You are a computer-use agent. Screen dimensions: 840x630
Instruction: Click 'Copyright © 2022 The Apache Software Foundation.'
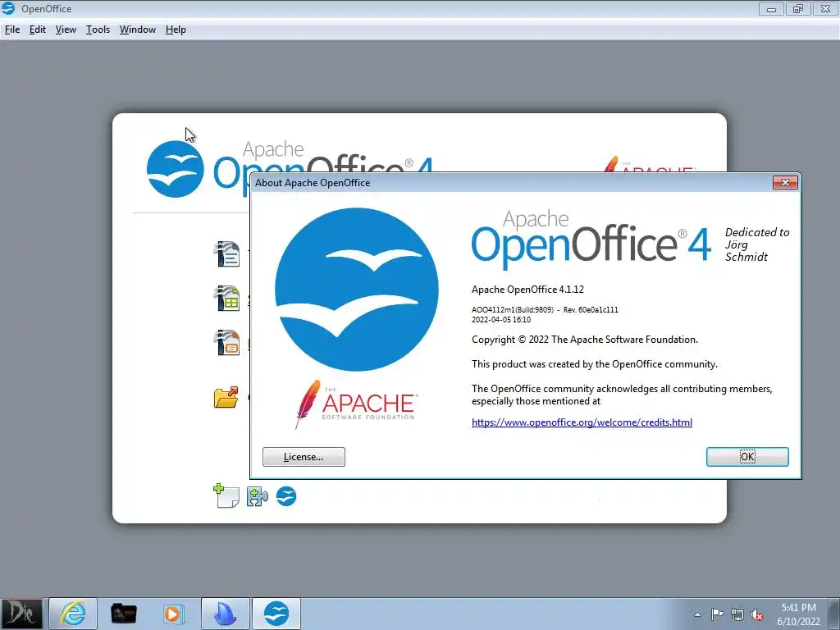pyautogui.click(x=585, y=339)
